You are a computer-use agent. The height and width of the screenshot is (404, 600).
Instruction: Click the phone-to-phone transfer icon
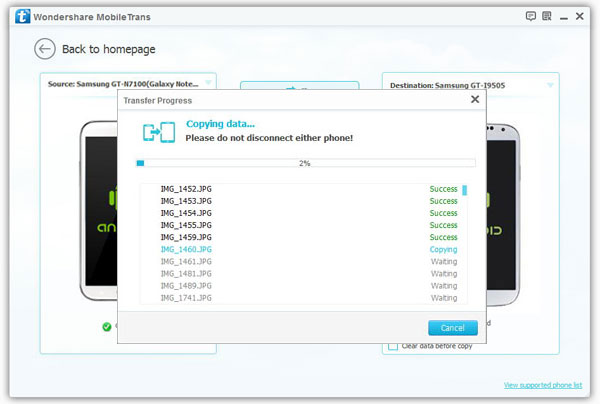click(159, 132)
